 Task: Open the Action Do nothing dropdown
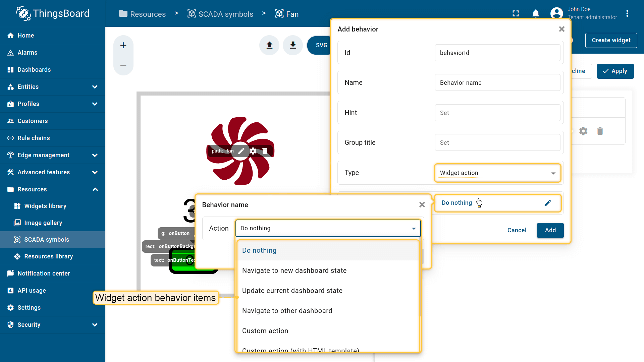(x=328, y=228)
